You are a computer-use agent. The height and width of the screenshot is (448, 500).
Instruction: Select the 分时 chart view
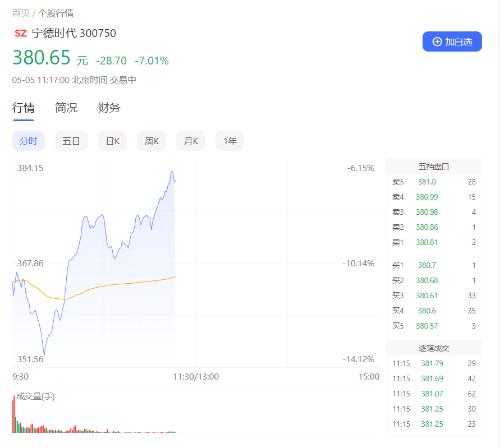[x=29, y=141]
